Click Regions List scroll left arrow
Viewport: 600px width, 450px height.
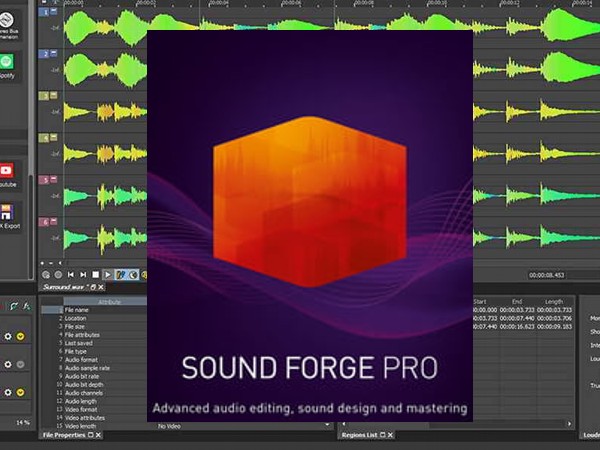tap(344, 424)
